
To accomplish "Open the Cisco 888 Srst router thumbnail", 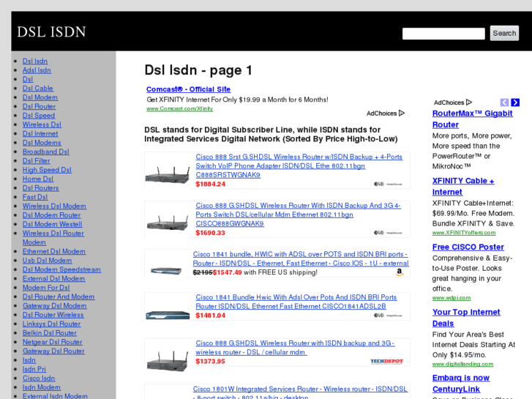I will (x=168, y=174).
